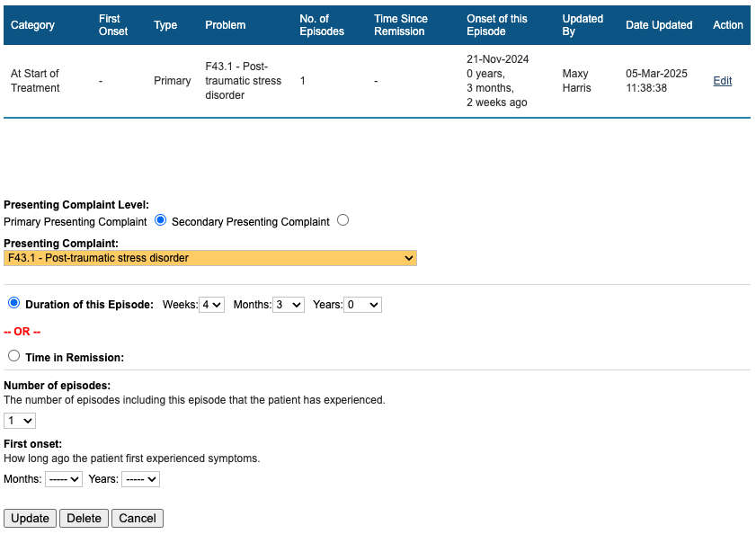Click the Onset of this Episode header
The width and height of the screenshot is (756, 534).
(x=497, y=25)
